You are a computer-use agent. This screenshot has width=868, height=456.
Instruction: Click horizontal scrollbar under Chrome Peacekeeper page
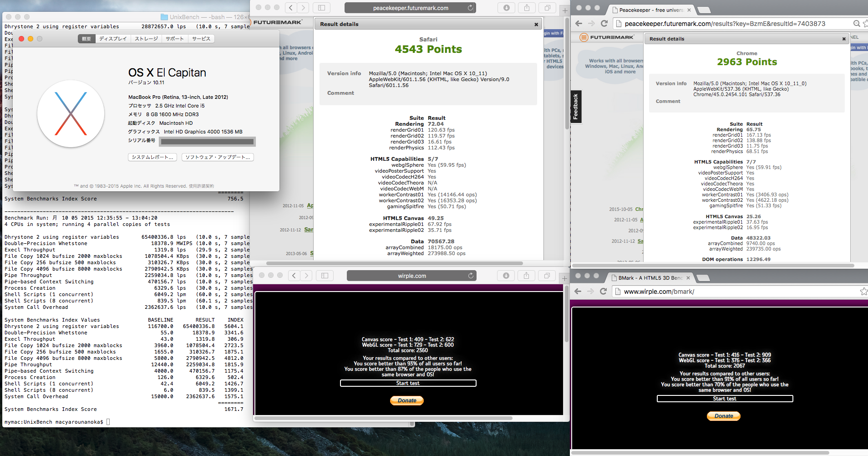click(x=713, y=265)
